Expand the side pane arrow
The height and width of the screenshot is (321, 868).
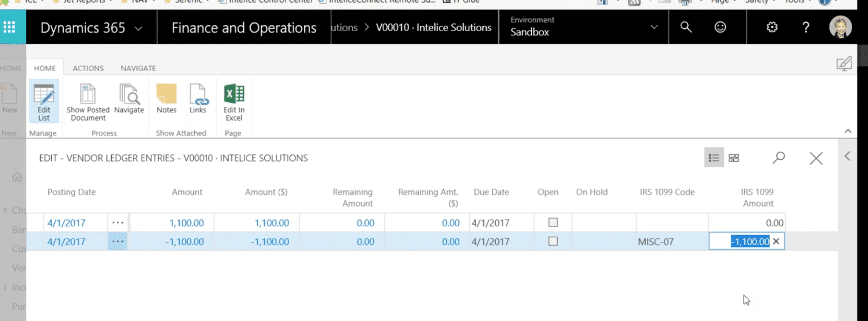pos(847,156)
